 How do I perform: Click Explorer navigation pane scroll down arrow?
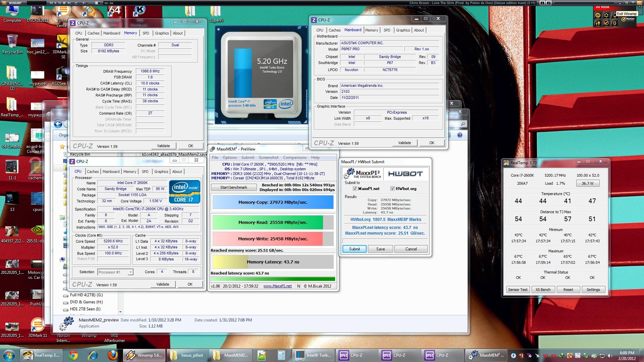point(120,312)
